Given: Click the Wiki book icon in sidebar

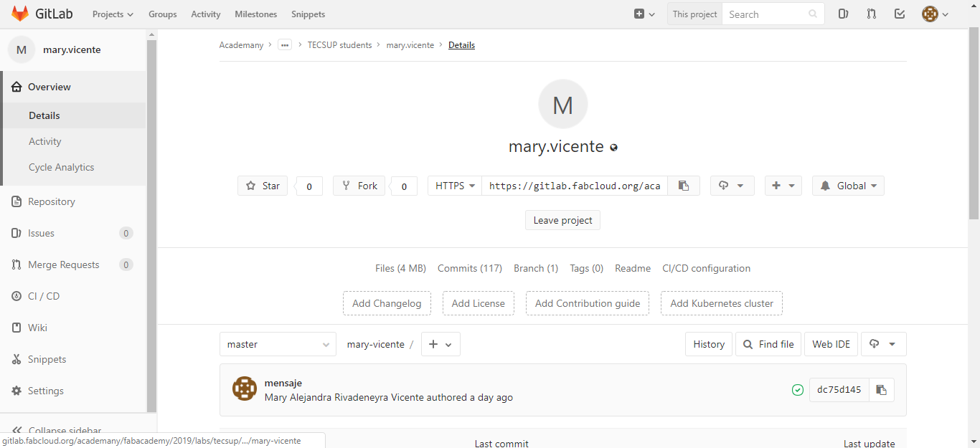Looking at the screenshot, I should pyautogui.click(x=17, y=328).
